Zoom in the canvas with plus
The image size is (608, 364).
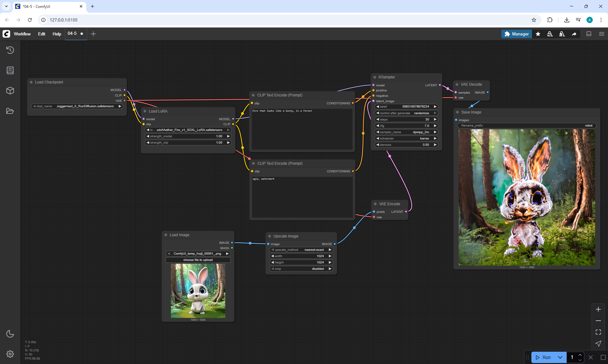[598, 309]
